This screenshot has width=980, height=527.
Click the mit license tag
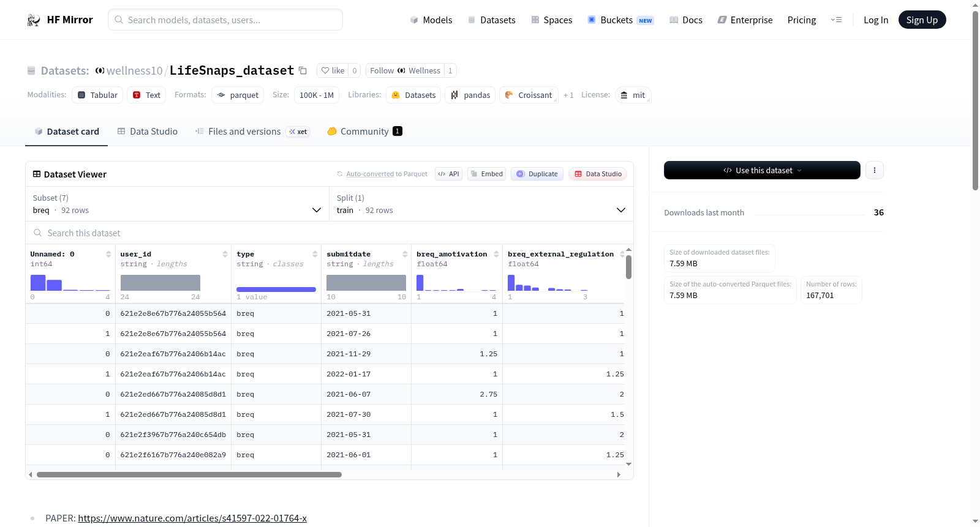633,95
